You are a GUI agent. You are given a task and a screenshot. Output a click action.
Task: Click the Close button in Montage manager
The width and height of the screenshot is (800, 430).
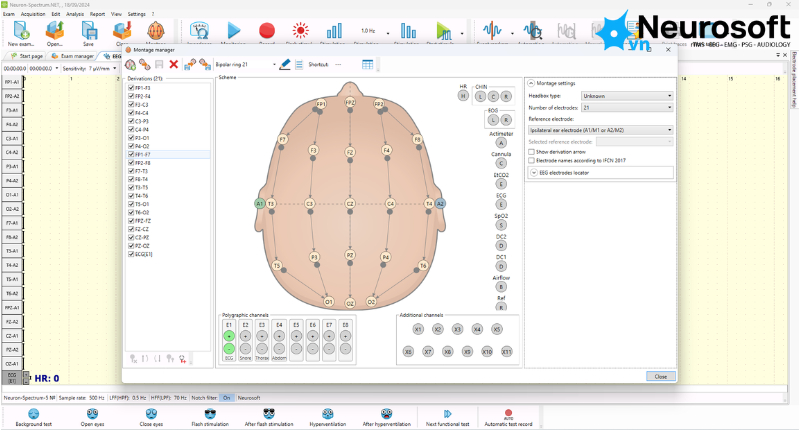pos(661,376)
